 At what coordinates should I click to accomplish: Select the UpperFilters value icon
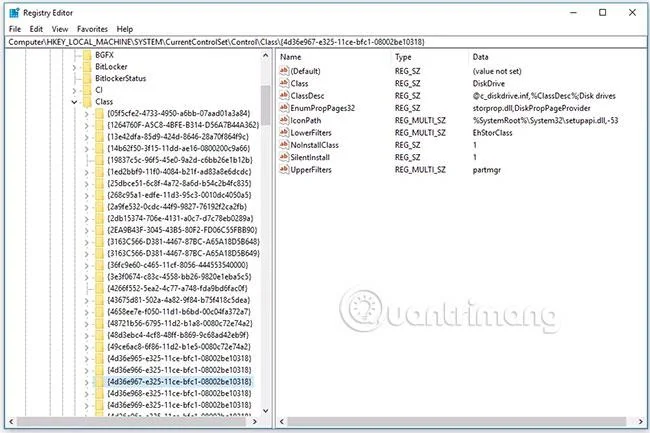point(284,169)
